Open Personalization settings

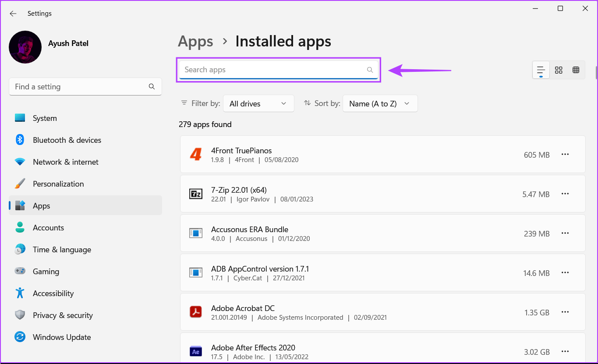pyautogui.click(x=85, y=184)
